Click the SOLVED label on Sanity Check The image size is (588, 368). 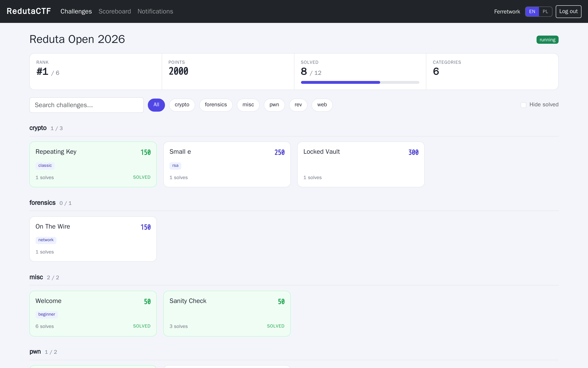tap(276, 326)
